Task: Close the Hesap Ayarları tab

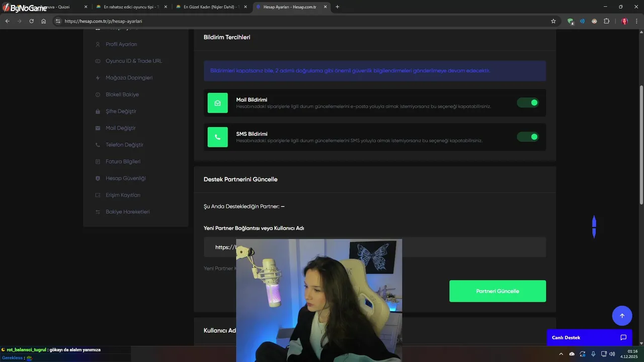Action: [325, 7]
